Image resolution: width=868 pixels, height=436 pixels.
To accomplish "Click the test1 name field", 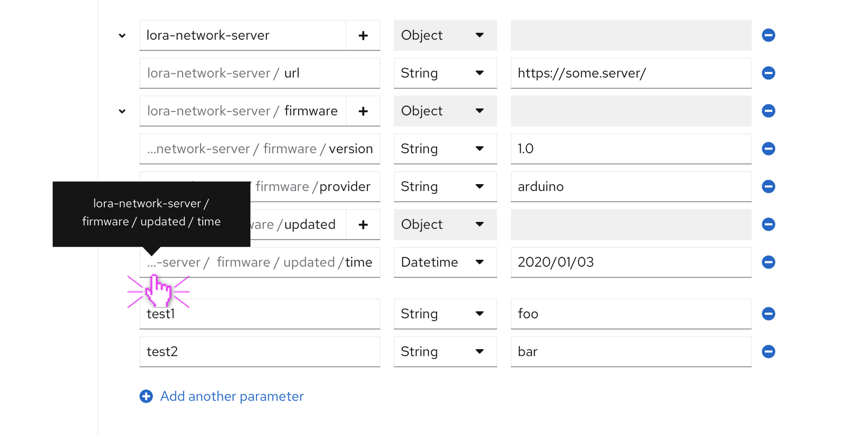I will 260,314.
